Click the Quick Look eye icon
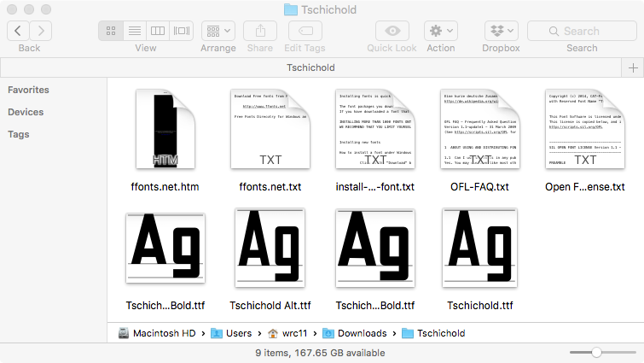 (392, 31)
